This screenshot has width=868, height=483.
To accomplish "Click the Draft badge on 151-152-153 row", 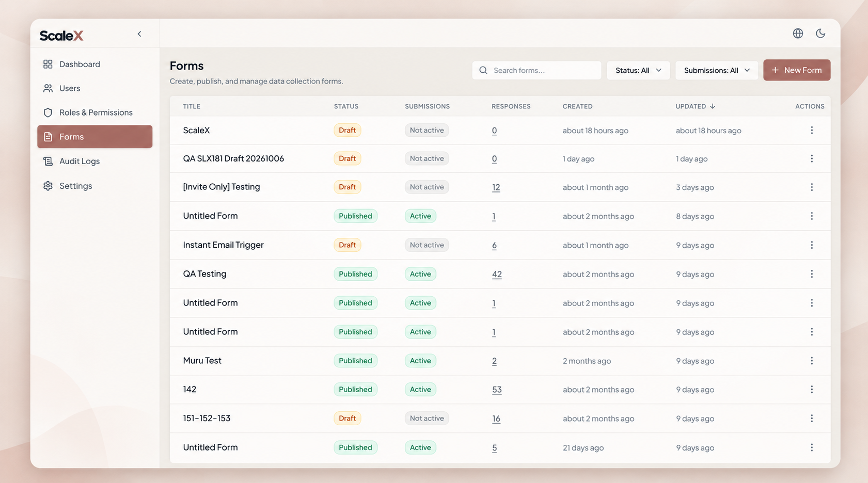I will 347,418.
